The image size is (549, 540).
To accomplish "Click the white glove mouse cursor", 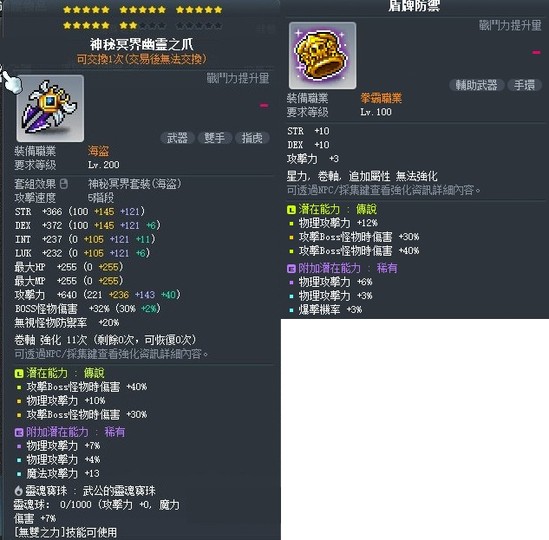I will pos(11,80).
